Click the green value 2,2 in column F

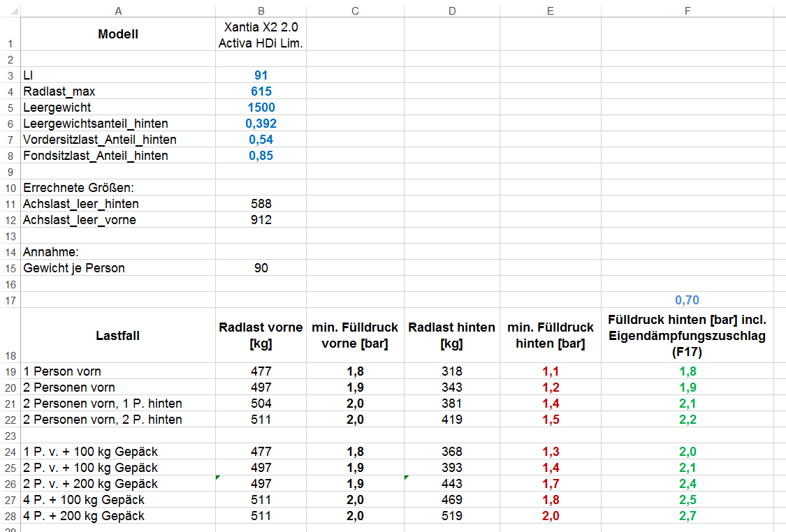(687, 420)
